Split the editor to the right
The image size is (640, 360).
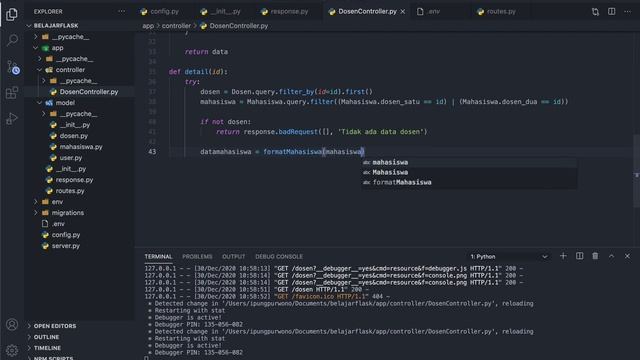coord(611,11)
